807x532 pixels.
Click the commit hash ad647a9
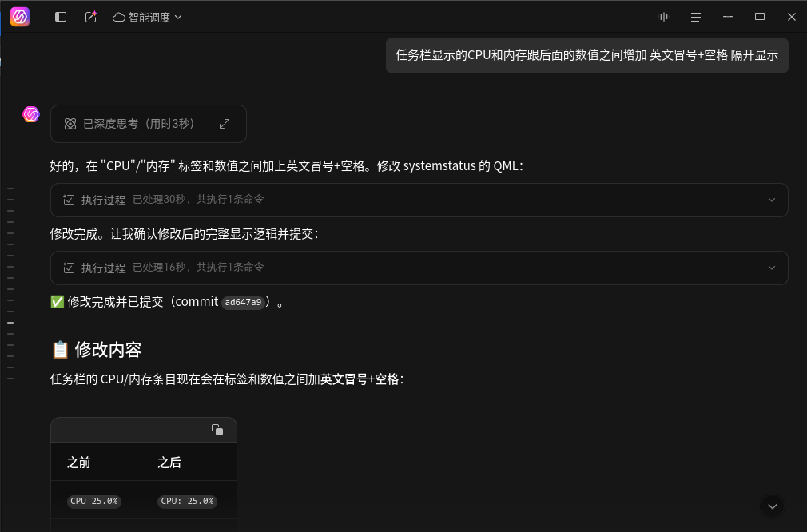[244, 302]
